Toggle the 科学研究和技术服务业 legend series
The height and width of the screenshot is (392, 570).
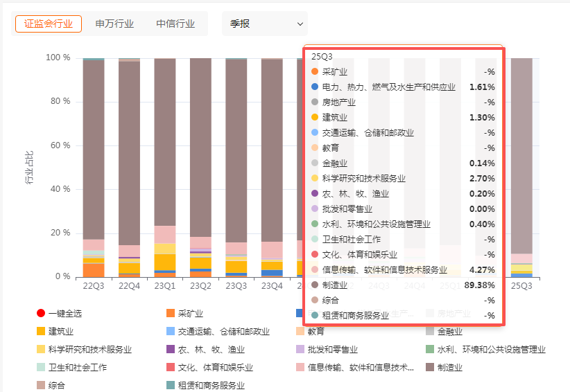[85, 350]
